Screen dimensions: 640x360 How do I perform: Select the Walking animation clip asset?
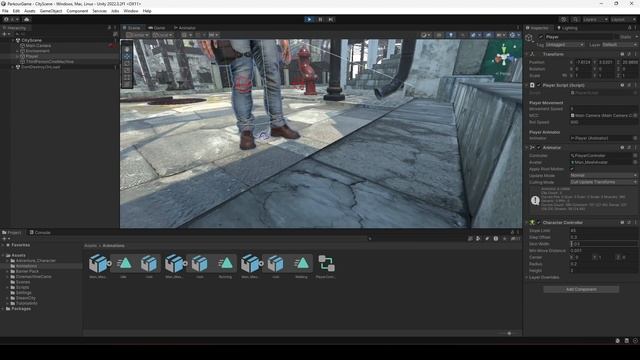pos(301,266)
